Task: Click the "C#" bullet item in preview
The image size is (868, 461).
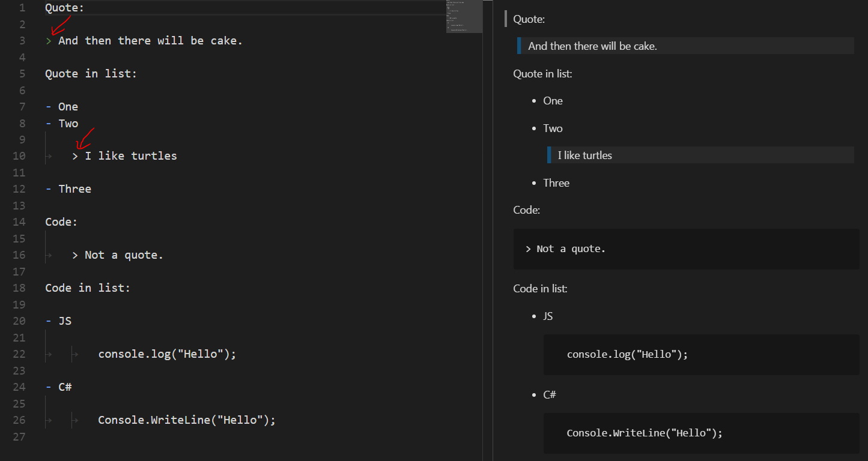Action: pos(550,395)
